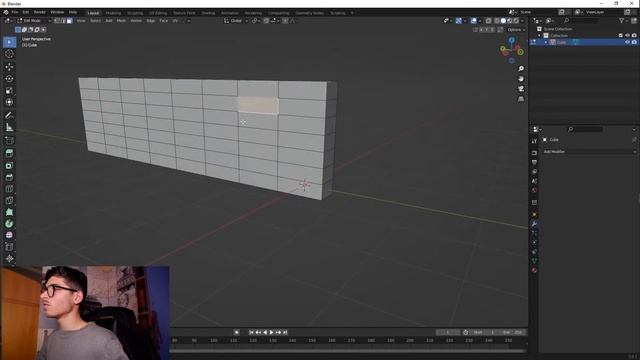Open the Global transform orientation dropdown

[236, 20]
